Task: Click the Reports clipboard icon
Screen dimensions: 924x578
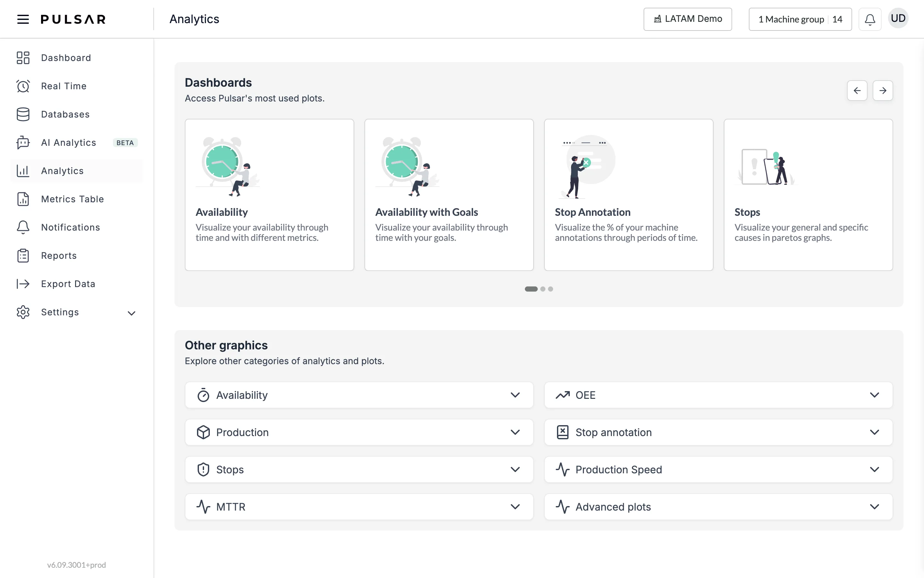Action: 23,256
